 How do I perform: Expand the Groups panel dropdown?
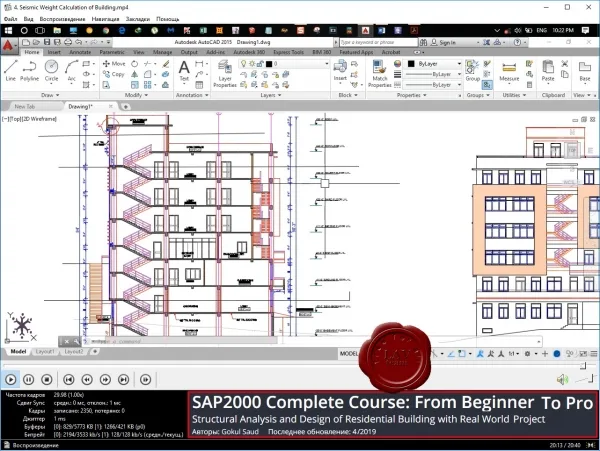pyautogui.click(x=478, y=95)
